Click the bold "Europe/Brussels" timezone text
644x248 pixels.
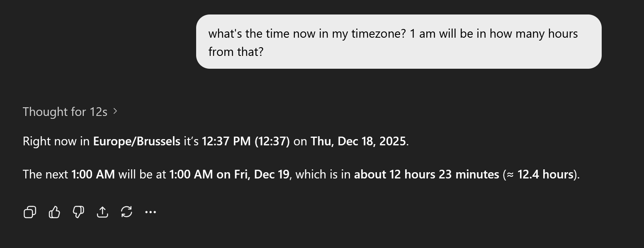pos(136,141)
